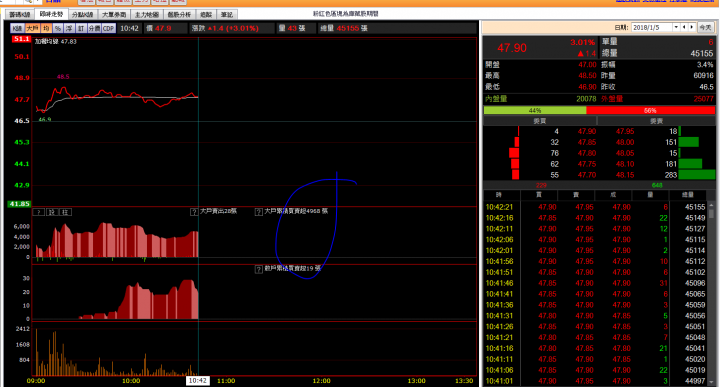
Task: Click the scroll down arrow of trade list
Action: tap(712, 382)
